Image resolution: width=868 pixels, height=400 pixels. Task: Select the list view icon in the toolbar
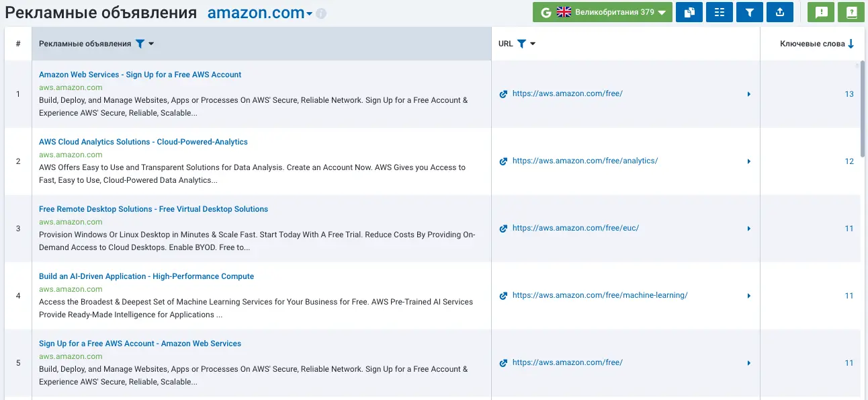click(x=719, y=12)
